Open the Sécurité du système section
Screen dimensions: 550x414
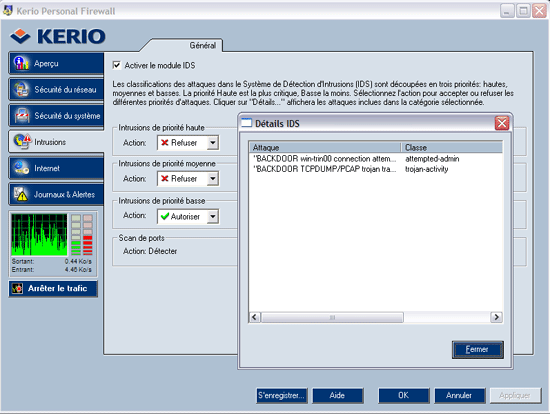click(x=56, y=116)
